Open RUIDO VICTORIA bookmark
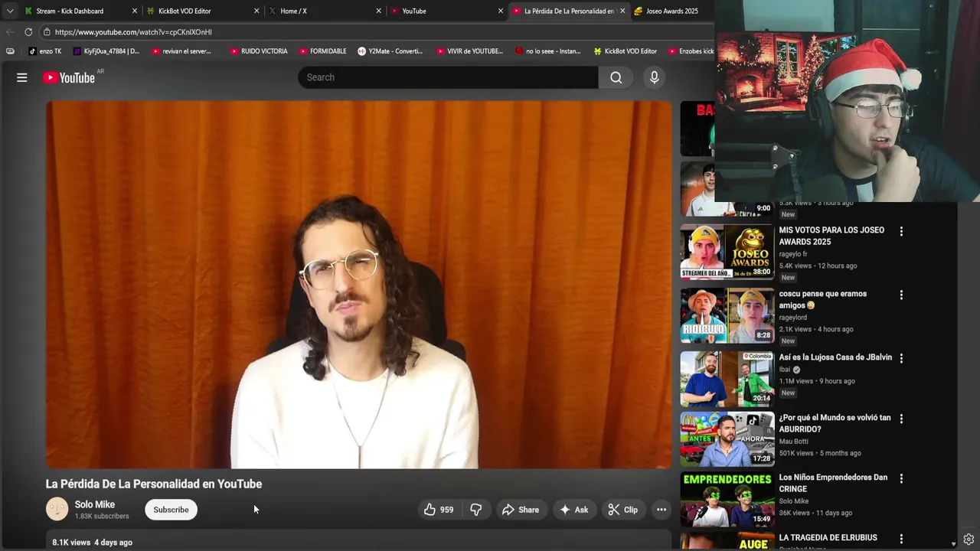 259,51
